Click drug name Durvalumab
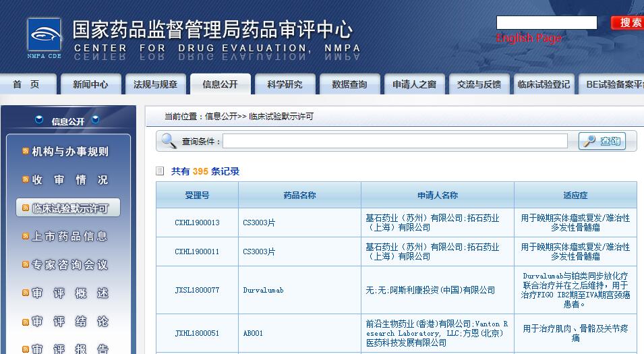Viewport: 644px width, 354px height. pos(263,290)
